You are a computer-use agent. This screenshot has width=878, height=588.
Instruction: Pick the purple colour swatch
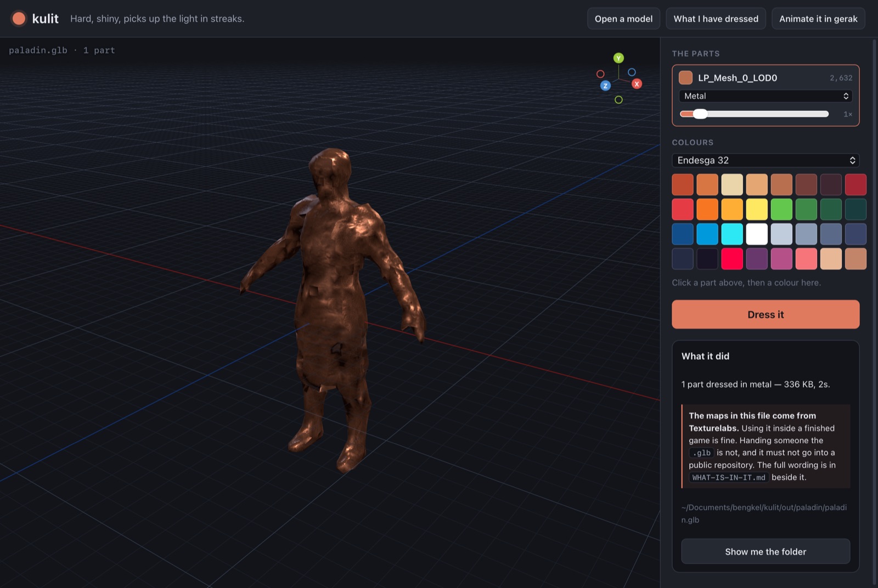click(x=757, y=259)
